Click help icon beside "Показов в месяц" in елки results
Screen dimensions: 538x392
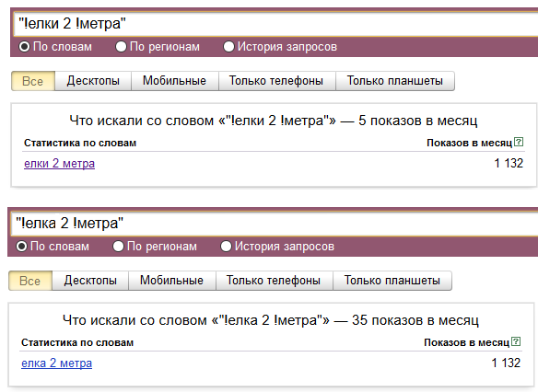coord(519,142)
